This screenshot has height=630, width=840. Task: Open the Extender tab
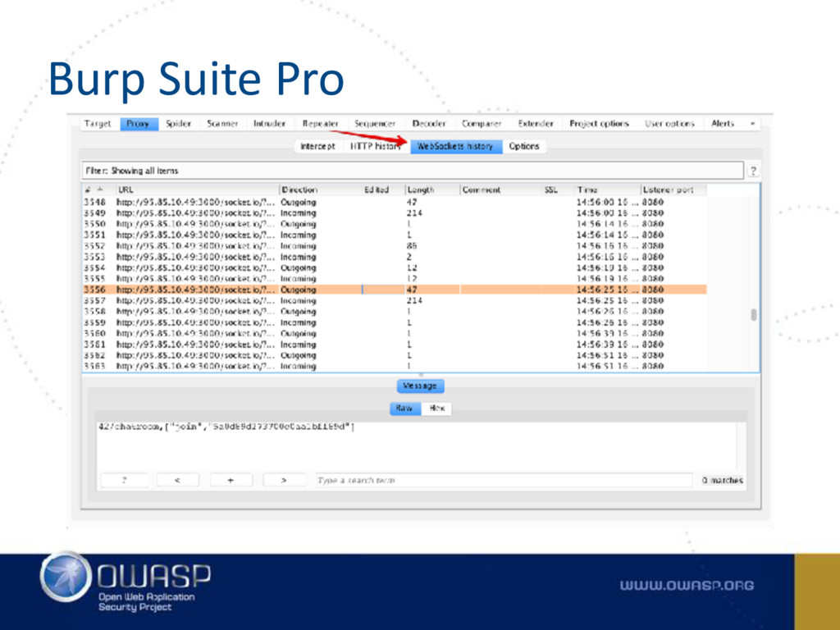tap(536, 124)
